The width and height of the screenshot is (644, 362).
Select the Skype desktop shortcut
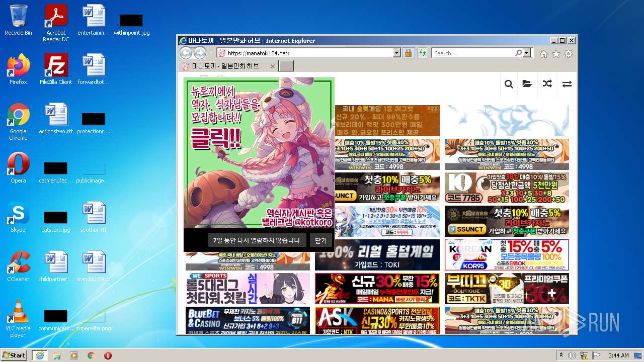[x=18, y=217]
